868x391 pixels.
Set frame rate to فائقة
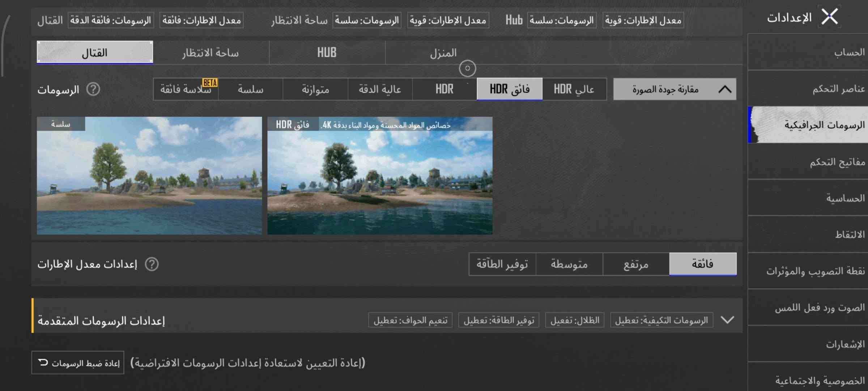703,264
